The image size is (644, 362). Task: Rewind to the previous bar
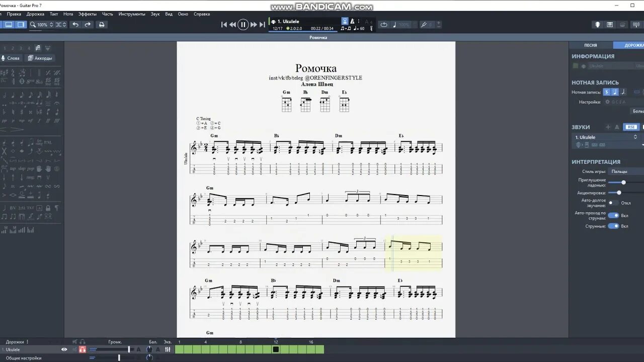pyautogui.click(x=232, y=25)
